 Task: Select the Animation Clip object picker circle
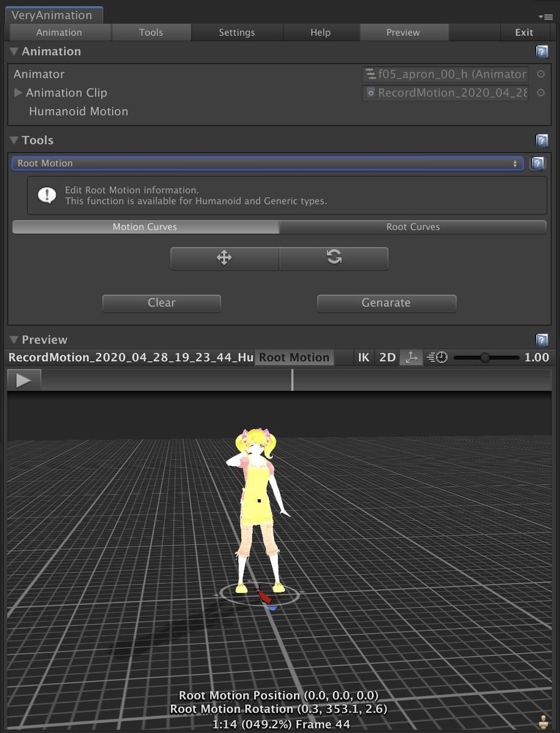coord(540,93)
